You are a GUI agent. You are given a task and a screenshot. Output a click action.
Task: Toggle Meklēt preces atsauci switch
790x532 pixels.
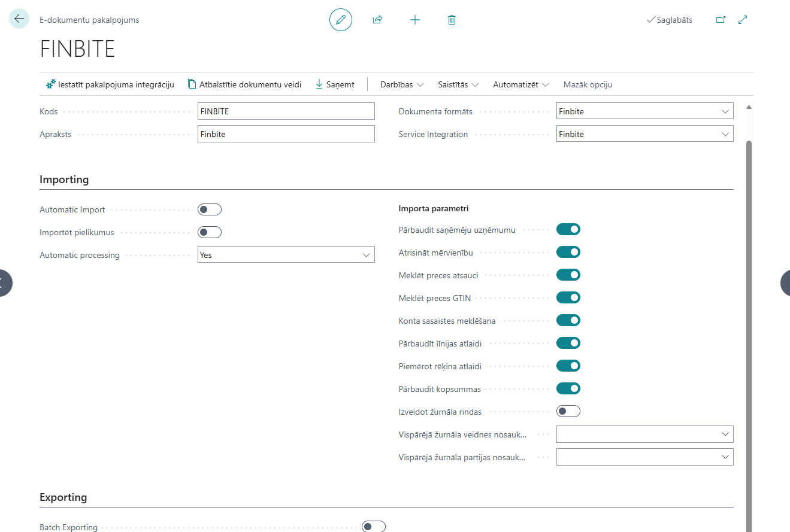[x=568, y=275]
